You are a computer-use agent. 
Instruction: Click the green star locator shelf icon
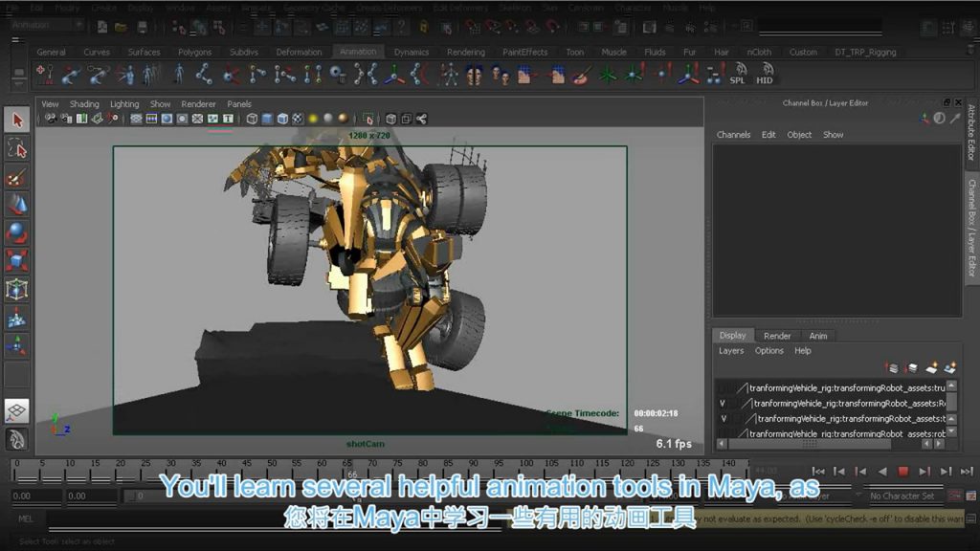608,75
